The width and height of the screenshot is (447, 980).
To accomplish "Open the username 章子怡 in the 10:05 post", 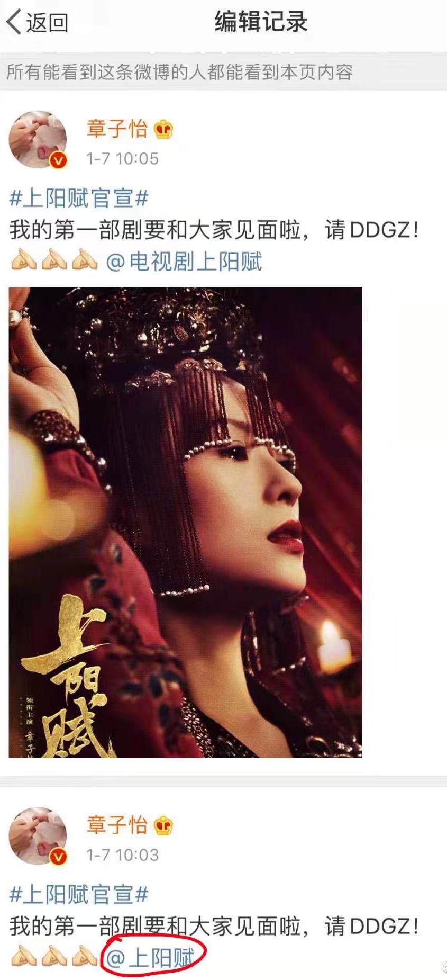I will (x=117, y=129).
